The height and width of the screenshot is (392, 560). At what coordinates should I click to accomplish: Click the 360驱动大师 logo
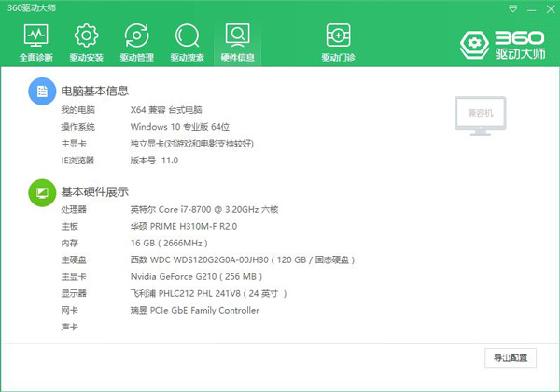(x=502, y=45)
